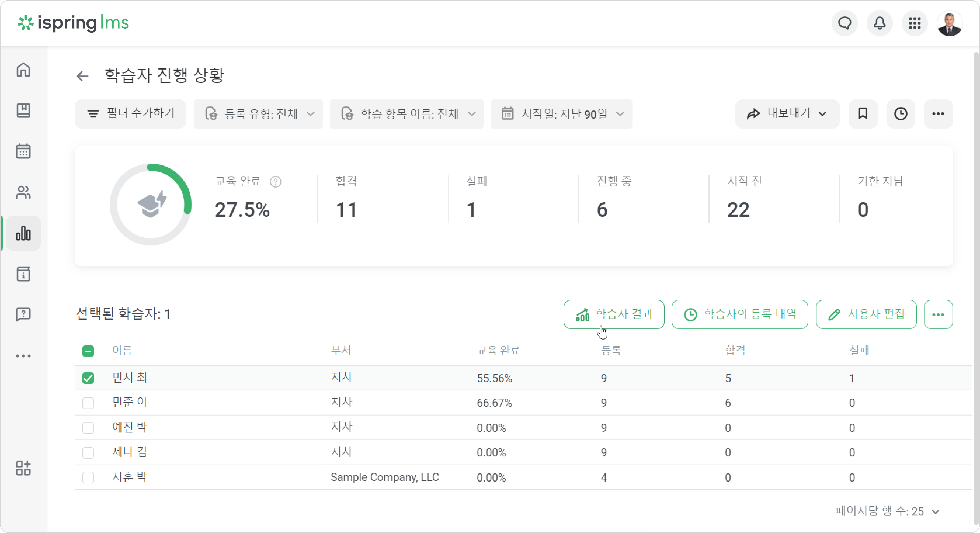Image resolution: width=980 pixels, height=533 pixels.
Task: Open the home icon in sidebar
Action: pyautogui.click(x=23, y=70)
